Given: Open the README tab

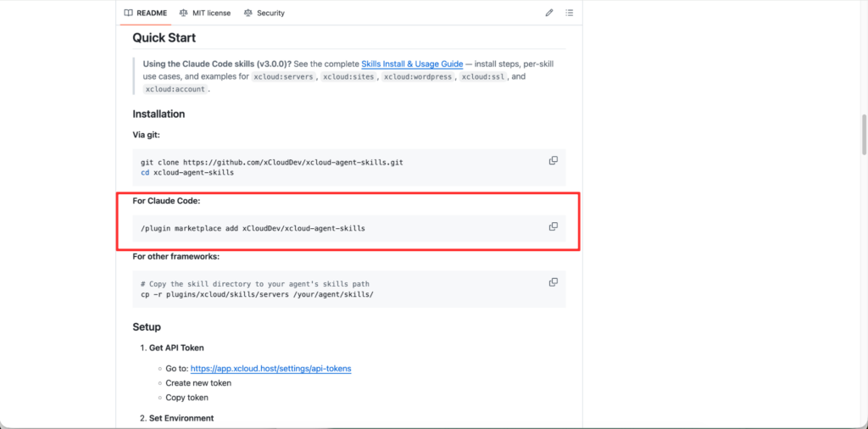Looking at the screenshot, I should click(x=146, y=13).
